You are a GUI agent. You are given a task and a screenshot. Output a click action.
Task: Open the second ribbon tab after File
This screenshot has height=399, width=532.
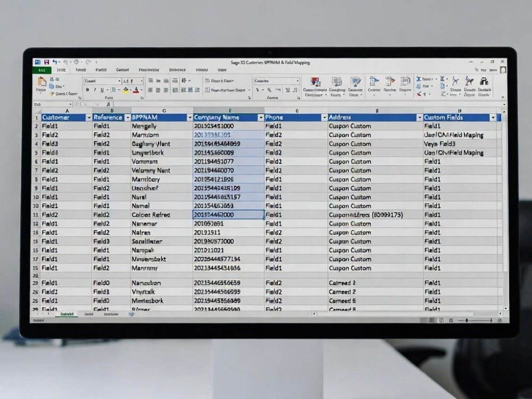coord(81,70)
